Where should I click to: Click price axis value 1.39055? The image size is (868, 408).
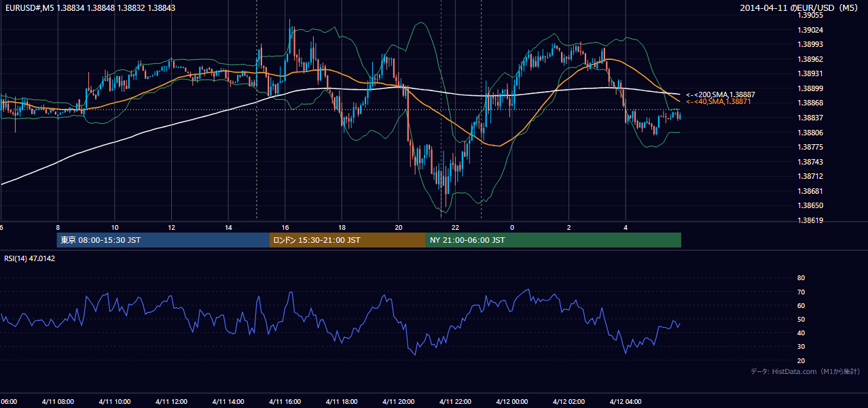pyautogui.click(x=811, y=15)
